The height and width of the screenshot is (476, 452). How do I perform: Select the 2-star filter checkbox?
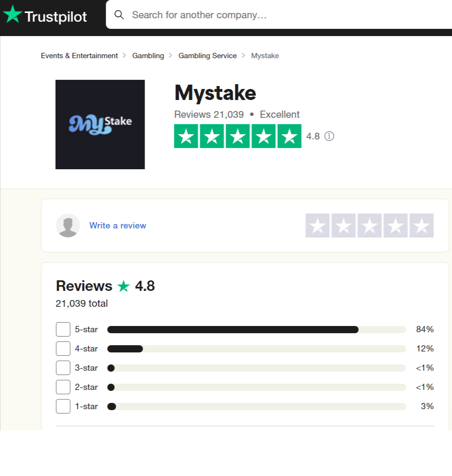[63, 387]
